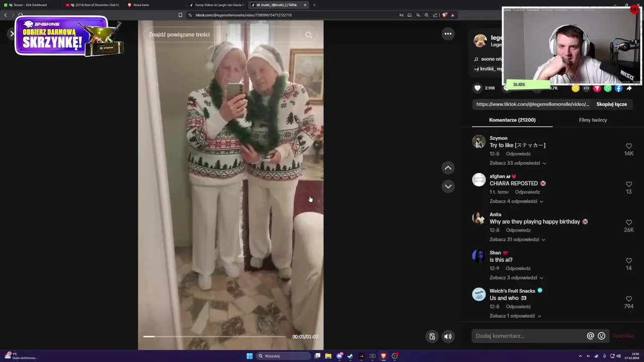Reply to Anita's comment via Odpowiedz
The width and height of the screenshot is (644, 362).
518,230
